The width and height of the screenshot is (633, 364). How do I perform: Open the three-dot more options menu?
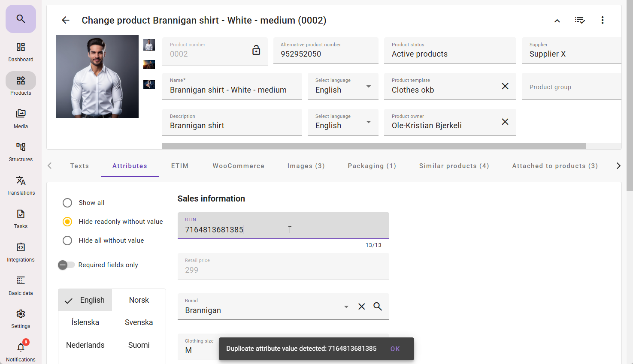pyautogui.click(x=602, y=20)
